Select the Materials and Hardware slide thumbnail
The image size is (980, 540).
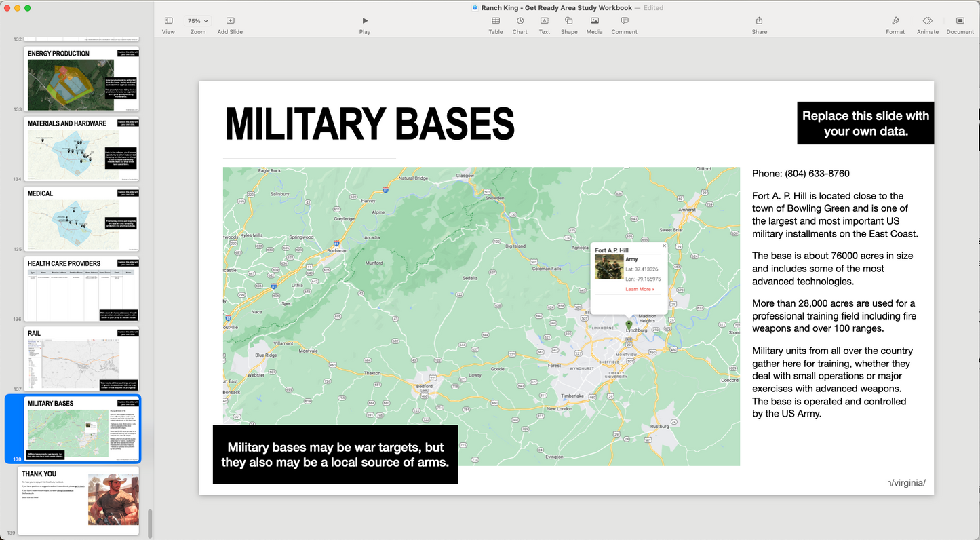(x=81, y=149)
